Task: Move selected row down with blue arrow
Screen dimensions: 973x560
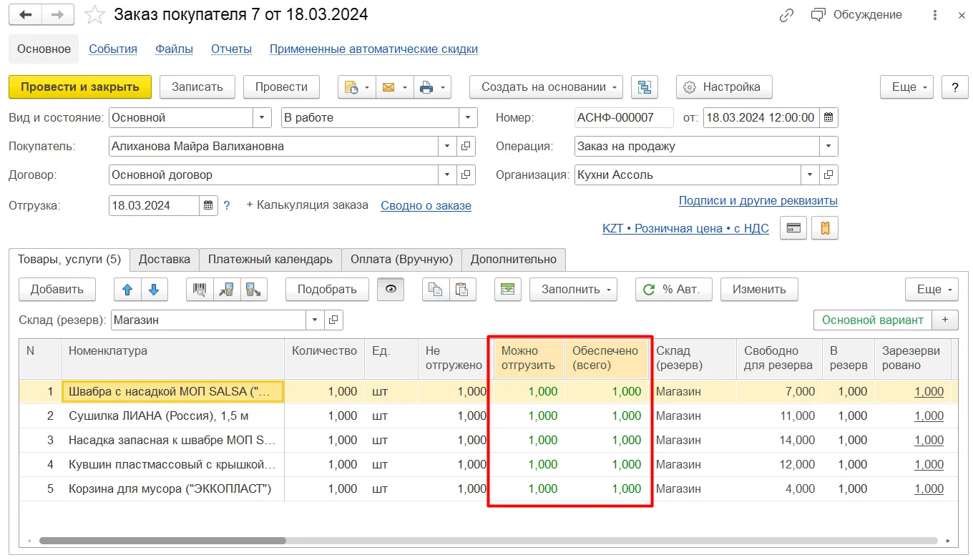Action: pyautogui.click(x=154, y=290)
